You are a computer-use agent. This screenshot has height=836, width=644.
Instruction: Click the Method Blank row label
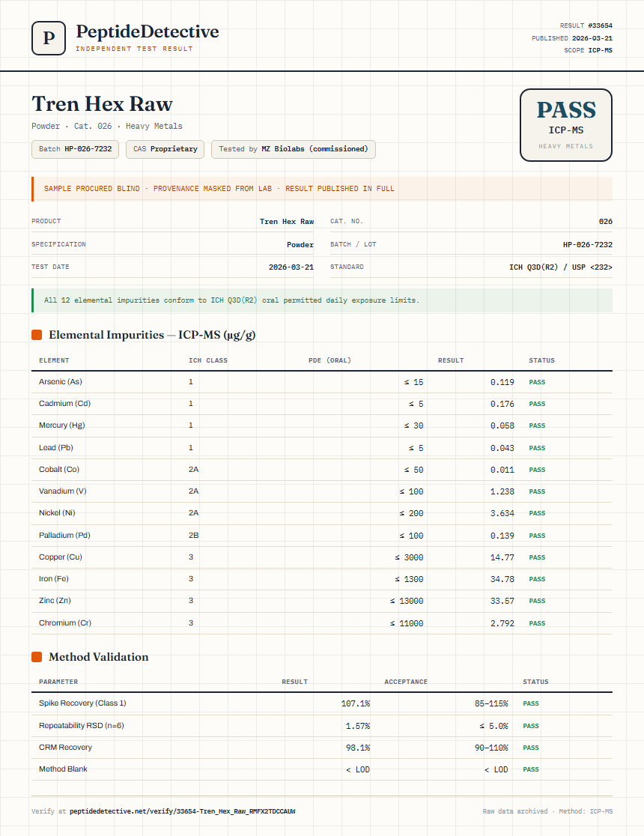click(63, 769)
